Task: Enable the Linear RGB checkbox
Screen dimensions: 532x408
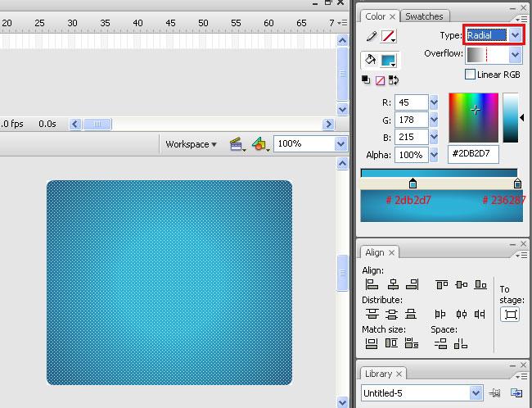Action: point(470,75)
